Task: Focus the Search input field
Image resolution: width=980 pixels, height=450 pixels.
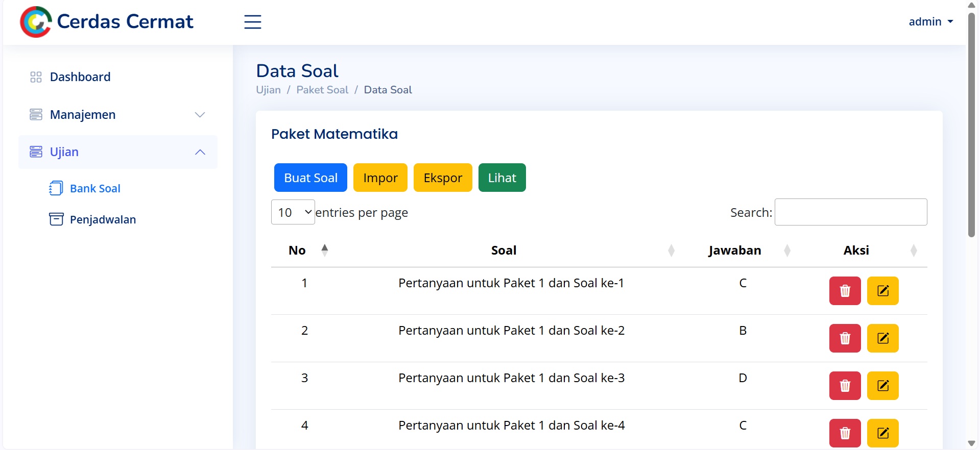Action: 851,212
